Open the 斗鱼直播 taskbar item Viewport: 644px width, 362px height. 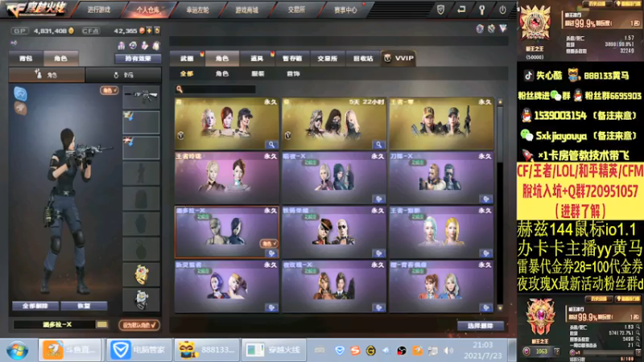coord(70,350)
